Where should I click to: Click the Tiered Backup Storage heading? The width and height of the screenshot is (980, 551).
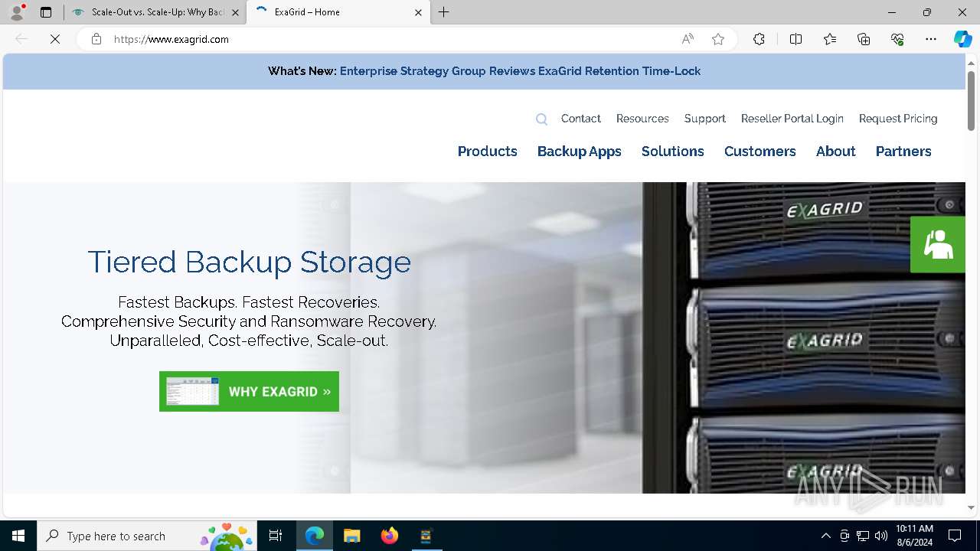(x=249, y=262)
